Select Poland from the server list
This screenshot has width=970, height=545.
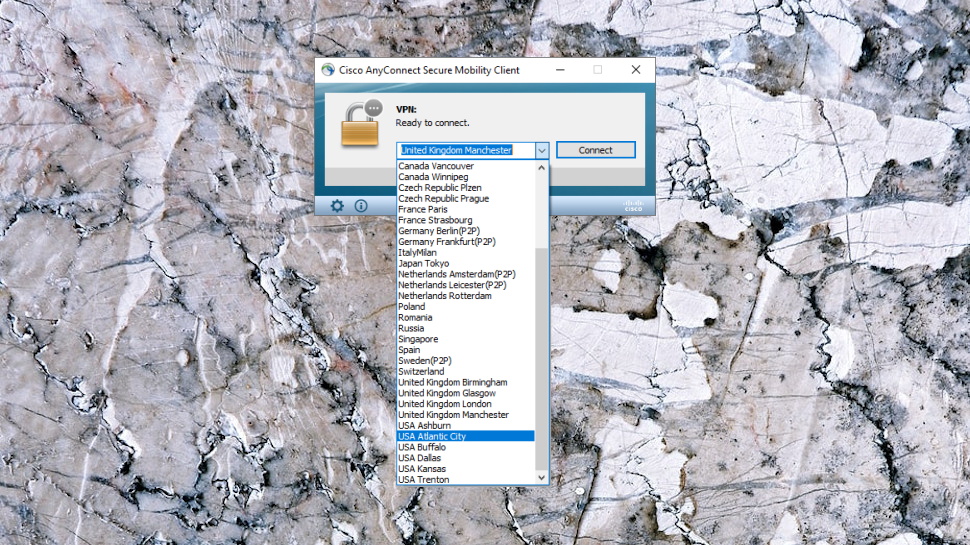click(466, 307)
